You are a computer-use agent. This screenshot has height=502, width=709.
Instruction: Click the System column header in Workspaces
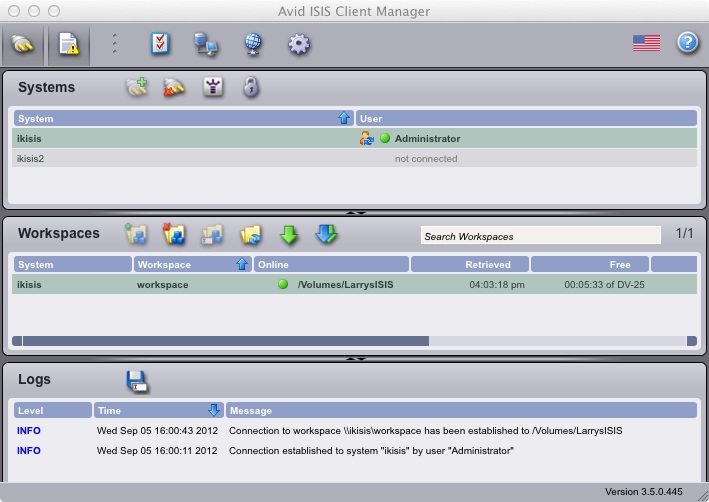73,265
